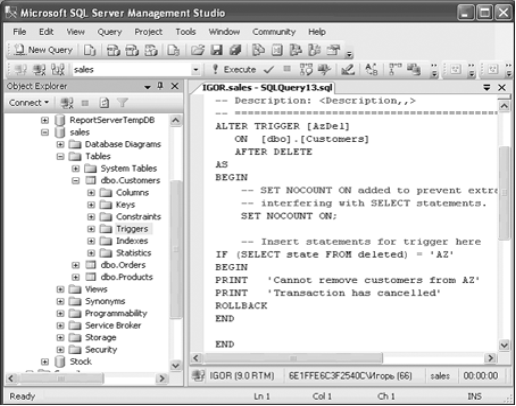Click the Design Query in Editor icon
This screenshot has width=516, height=406.
pyautogui.click(x=348, y=69)
